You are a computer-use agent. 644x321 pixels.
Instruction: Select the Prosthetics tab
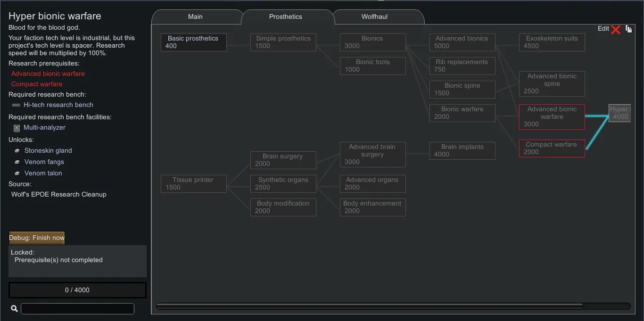click(286, 17)
